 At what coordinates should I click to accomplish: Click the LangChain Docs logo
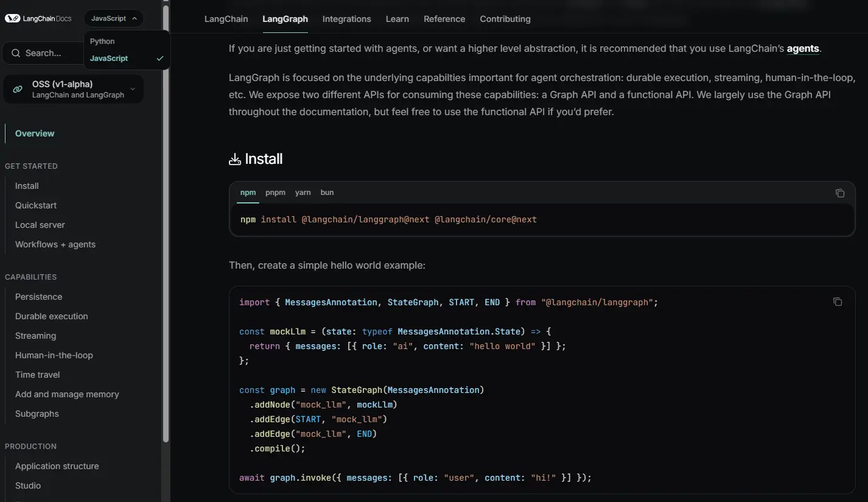click(x=38, y=18)
